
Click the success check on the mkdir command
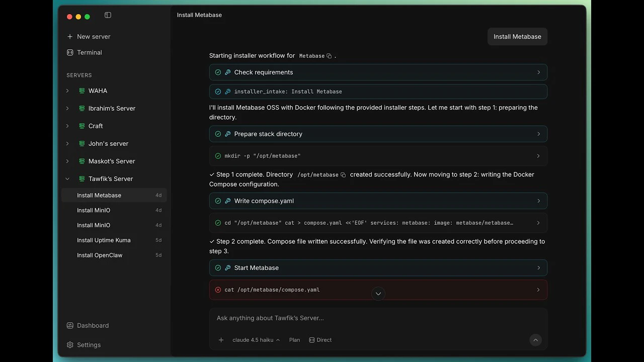218,156
